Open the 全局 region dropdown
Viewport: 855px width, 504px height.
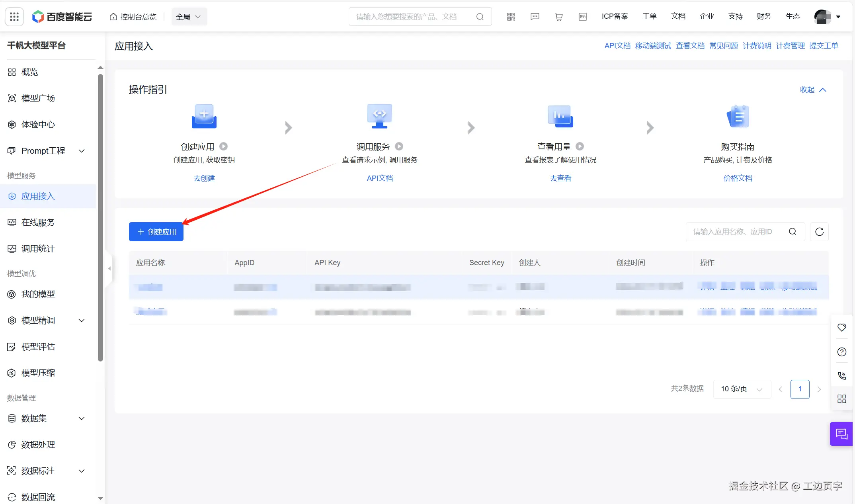[189, 17]
